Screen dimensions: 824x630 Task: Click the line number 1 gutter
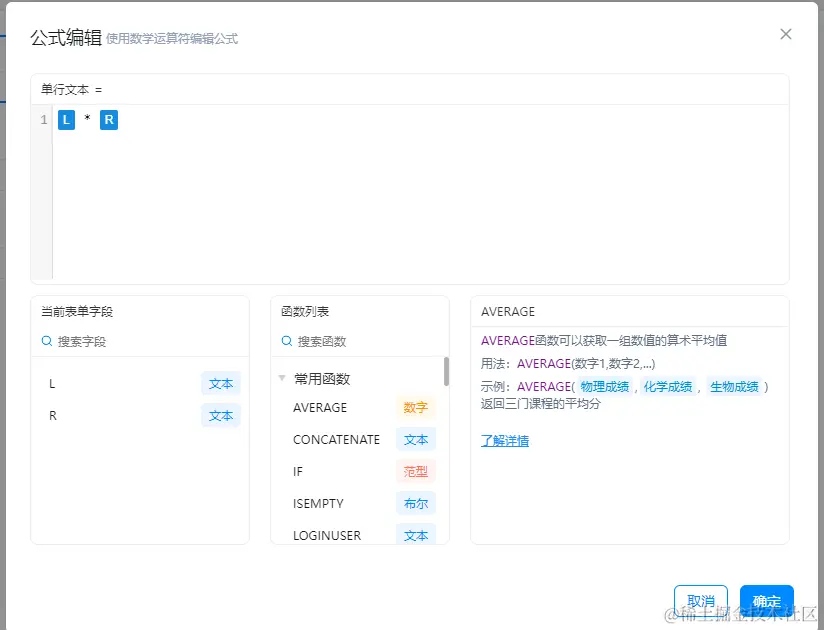[x=44, y=120]
